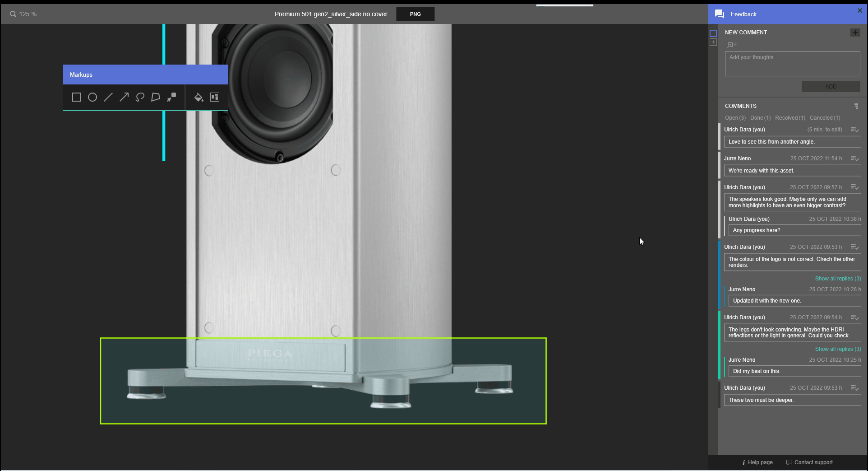This screenshot has height=471, width=868.
Task: Open the fill color bucket
Action: tap(199, 97)
